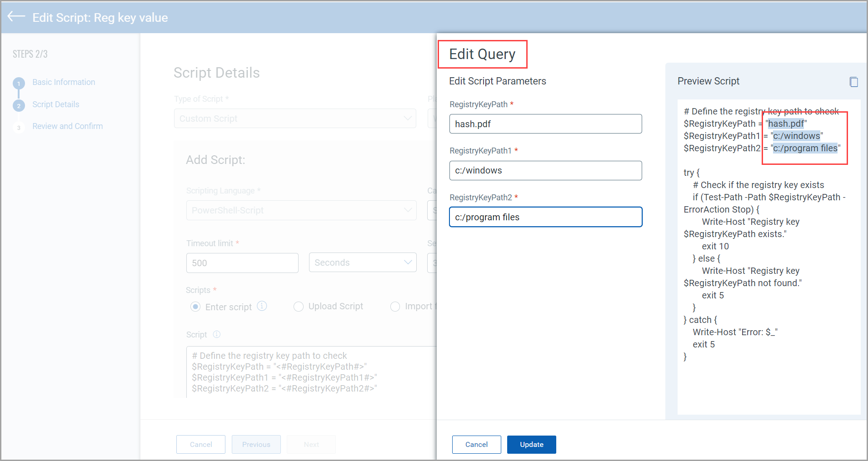
Task: Select step 2 Script Details circle
Action: tap(19, 104)
